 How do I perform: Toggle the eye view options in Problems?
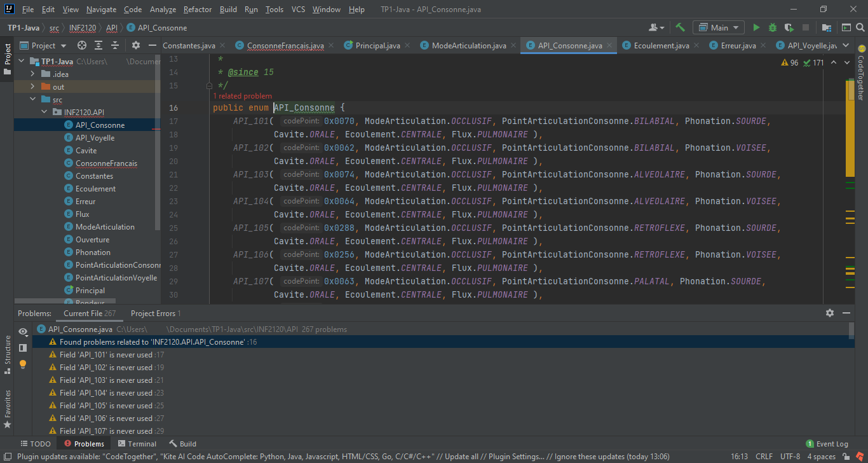coord(23,331)
